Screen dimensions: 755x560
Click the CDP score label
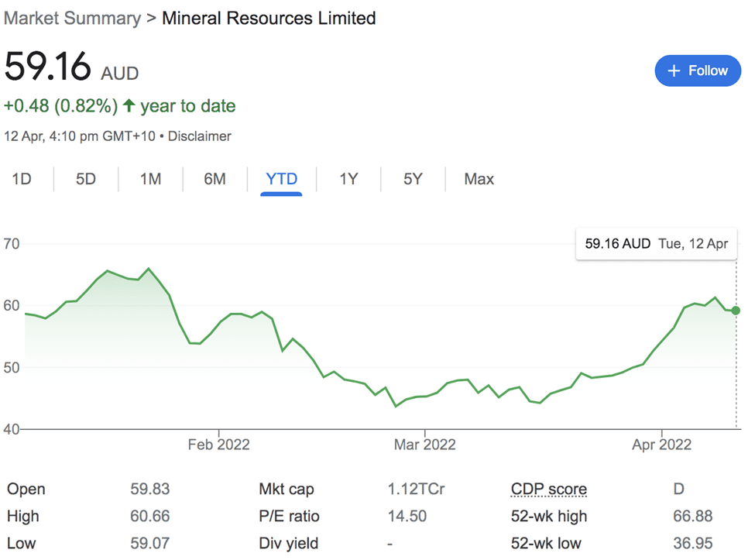pyautogui.click(x=549, y=489)
